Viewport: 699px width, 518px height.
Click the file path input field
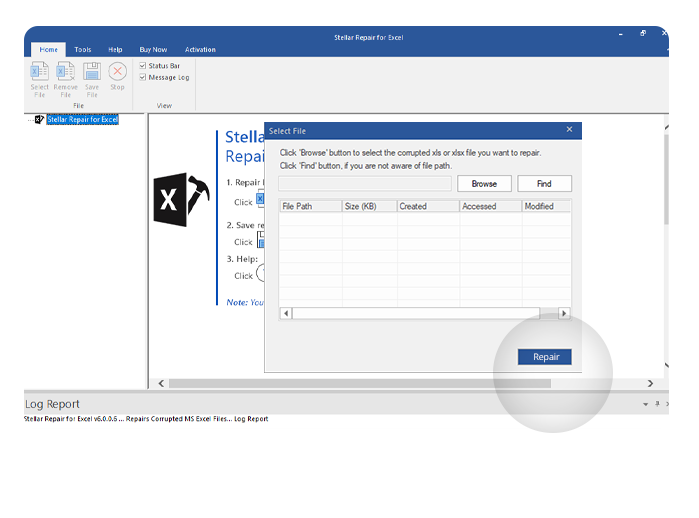click(x=365, y=184)
